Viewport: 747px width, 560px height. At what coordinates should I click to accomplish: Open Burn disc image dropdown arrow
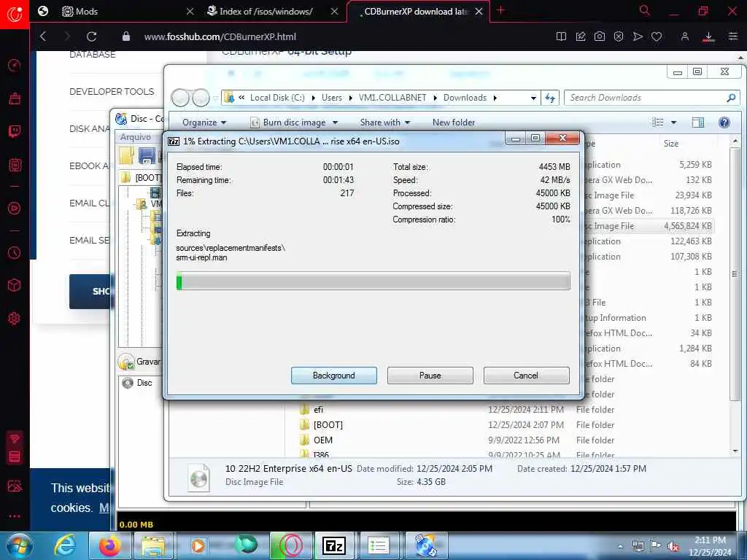tap(336, 122)
